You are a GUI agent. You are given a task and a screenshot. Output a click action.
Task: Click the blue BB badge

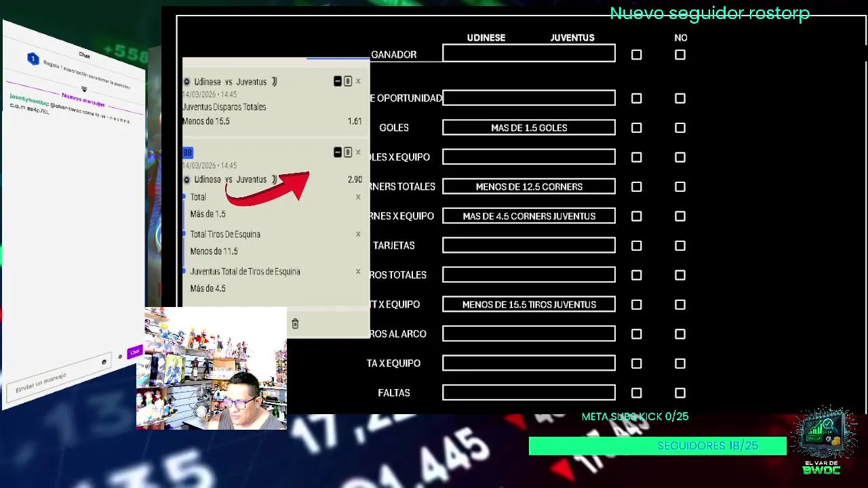188,153
